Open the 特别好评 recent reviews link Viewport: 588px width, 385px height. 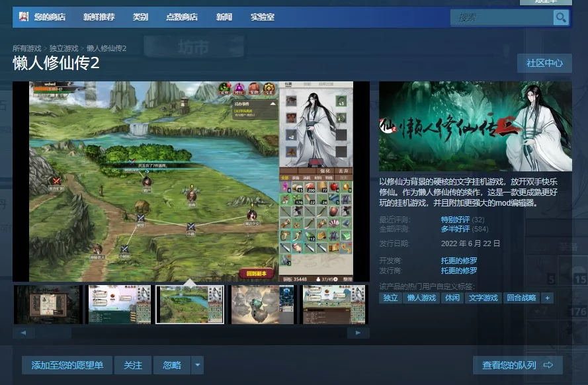[x=455, y=220]
